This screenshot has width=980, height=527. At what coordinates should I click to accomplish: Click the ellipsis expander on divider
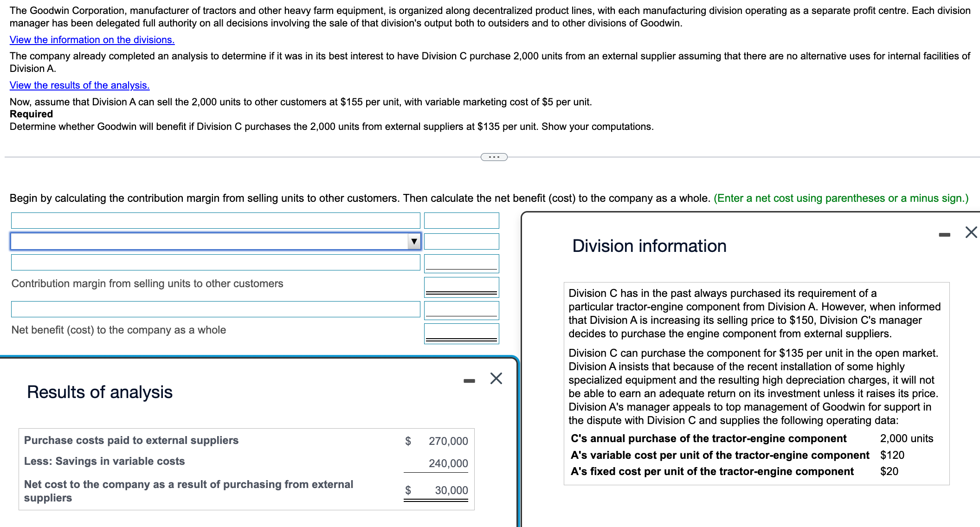[494, 157]
